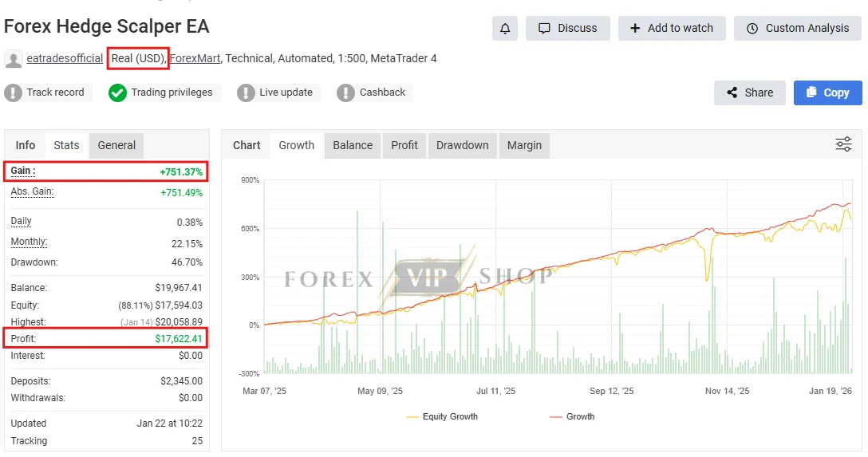The image size is (868, 457).
Task: Click the Monthly value 22.15%
Action: pos(187,244)
